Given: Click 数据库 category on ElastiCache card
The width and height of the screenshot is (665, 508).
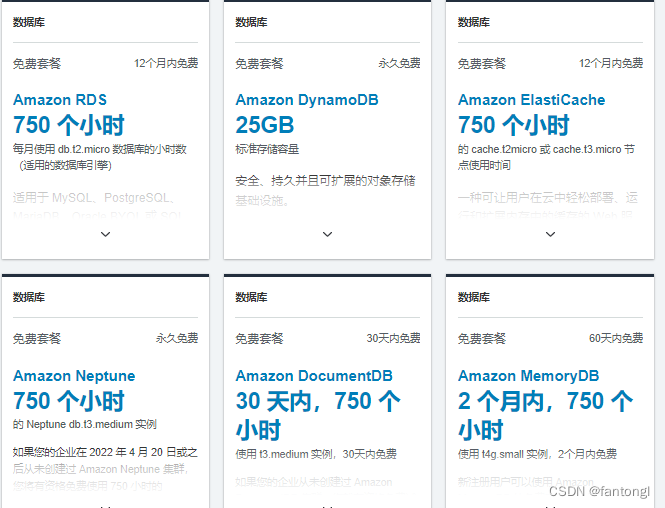Looking at the screenshot, I should 474,22.
